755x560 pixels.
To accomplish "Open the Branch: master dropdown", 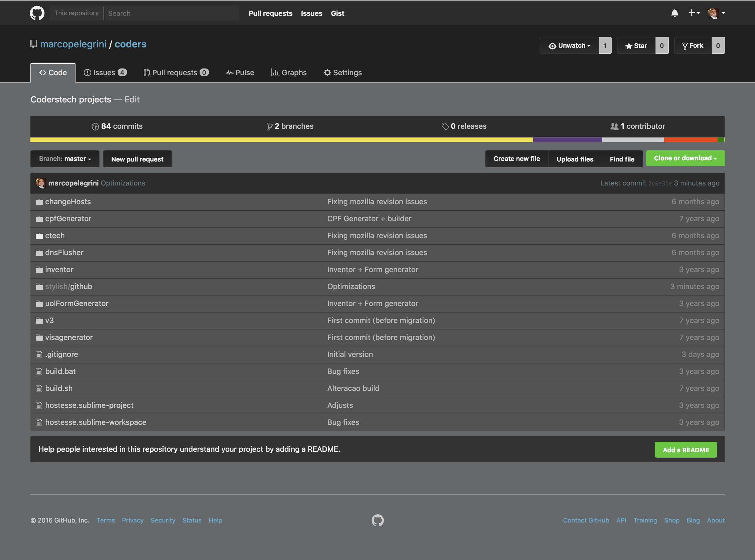I will (65, 159).
